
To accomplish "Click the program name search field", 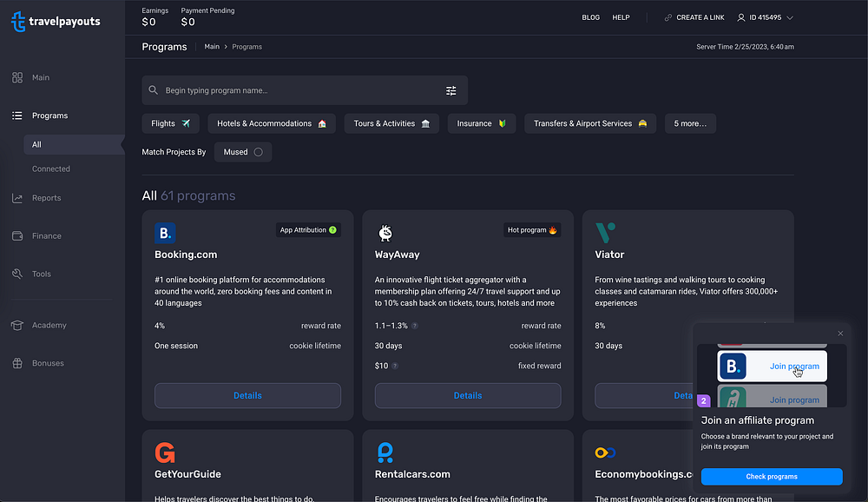I will (x=305, y=90).
